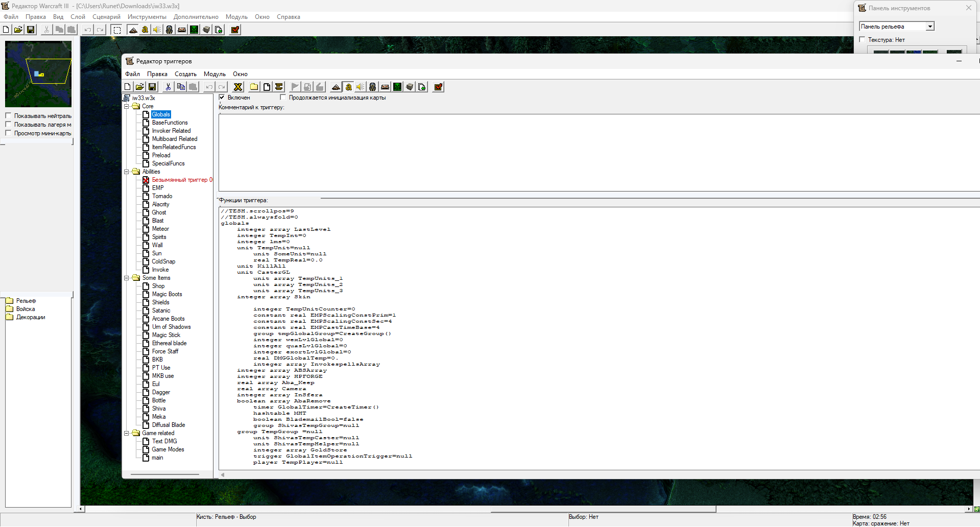
Task: Collapse the Abilities category
Action: pos(127,172)
